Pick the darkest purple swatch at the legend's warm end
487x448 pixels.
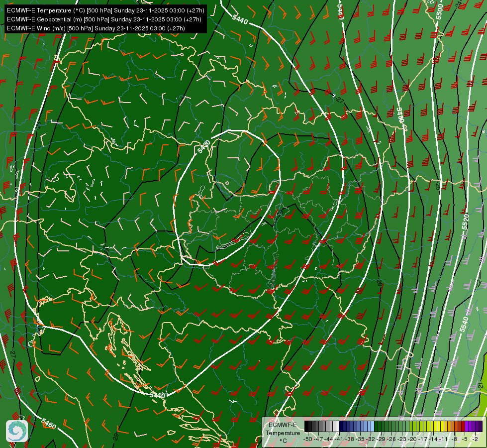tap(481, 426)
